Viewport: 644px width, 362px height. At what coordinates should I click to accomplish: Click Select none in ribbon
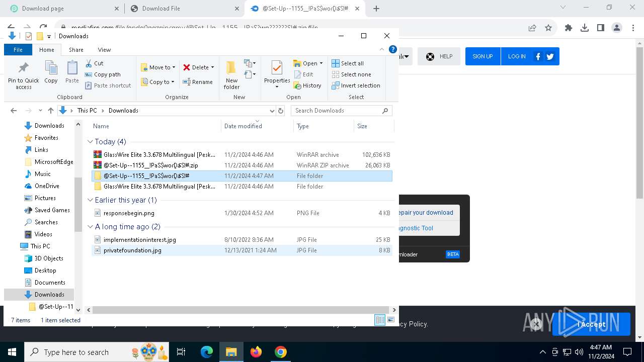pos(351,74)
